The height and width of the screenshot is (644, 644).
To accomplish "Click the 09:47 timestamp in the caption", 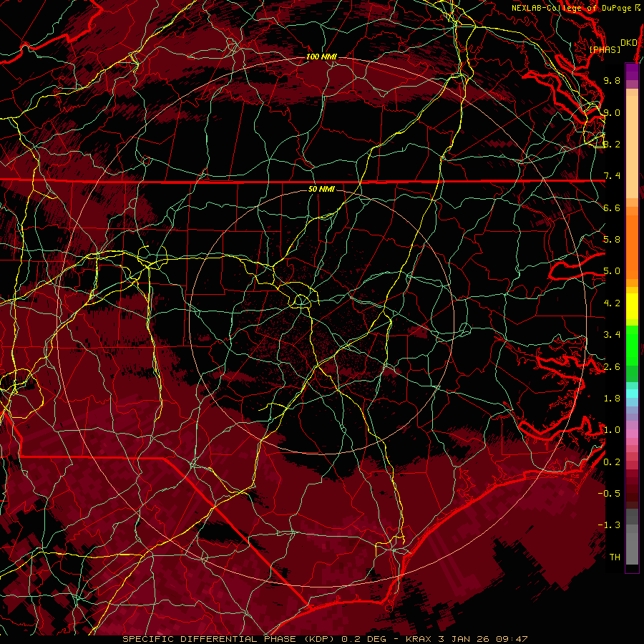I will click(510, 639).
